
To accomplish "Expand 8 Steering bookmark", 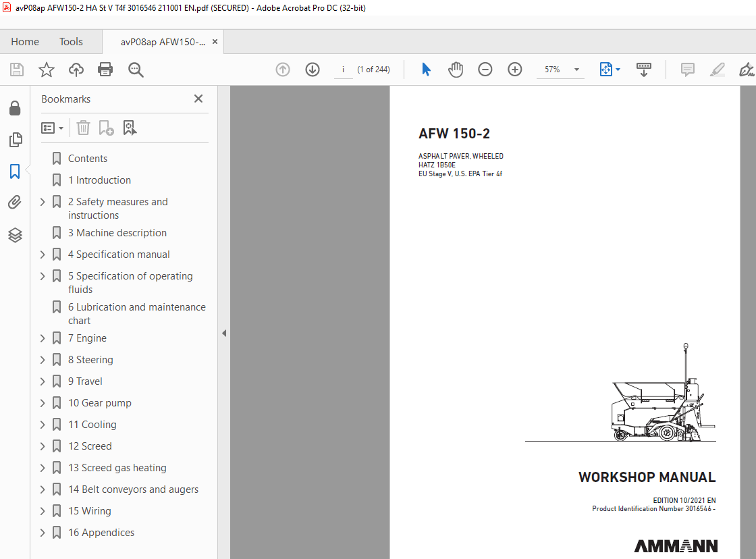I will (x=43, y=360).
